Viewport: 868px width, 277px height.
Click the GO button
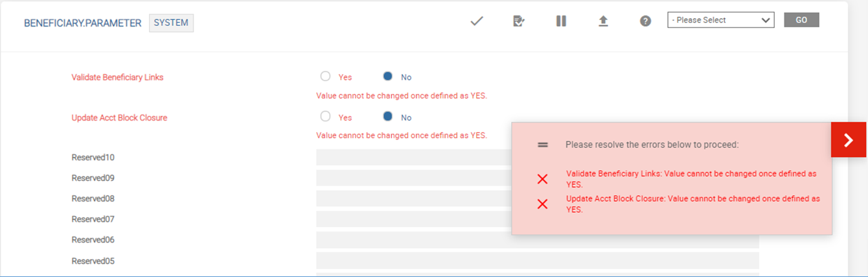coord(801,20)
